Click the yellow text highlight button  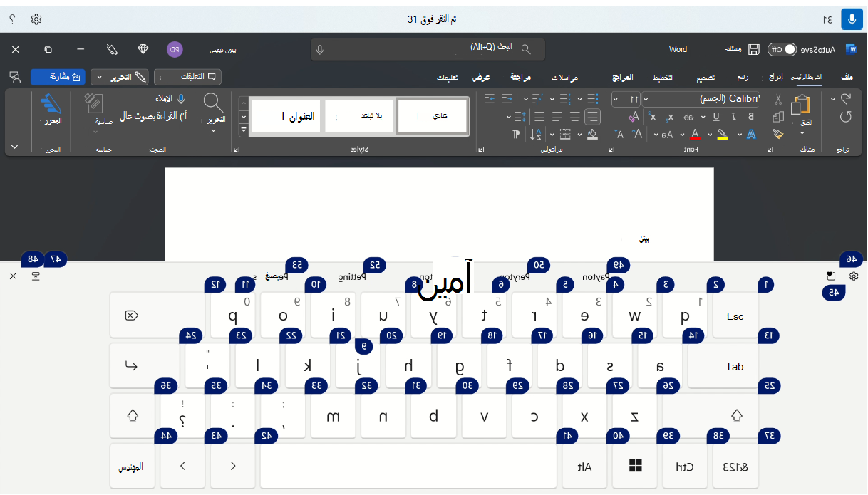tap(723, 134)
